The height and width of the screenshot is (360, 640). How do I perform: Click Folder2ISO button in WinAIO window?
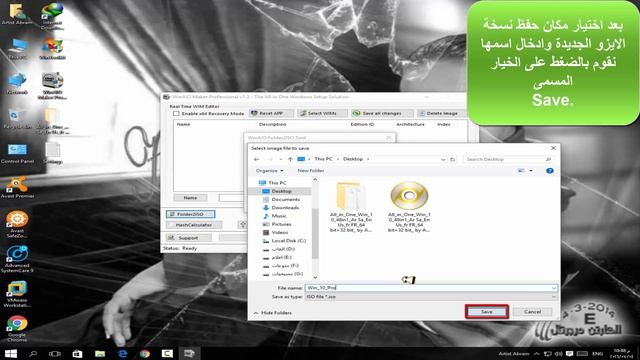click(190, 214)
